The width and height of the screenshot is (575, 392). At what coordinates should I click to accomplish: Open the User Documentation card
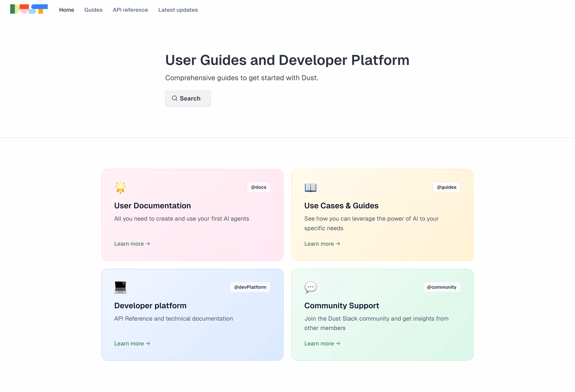(x=192, y=215)
